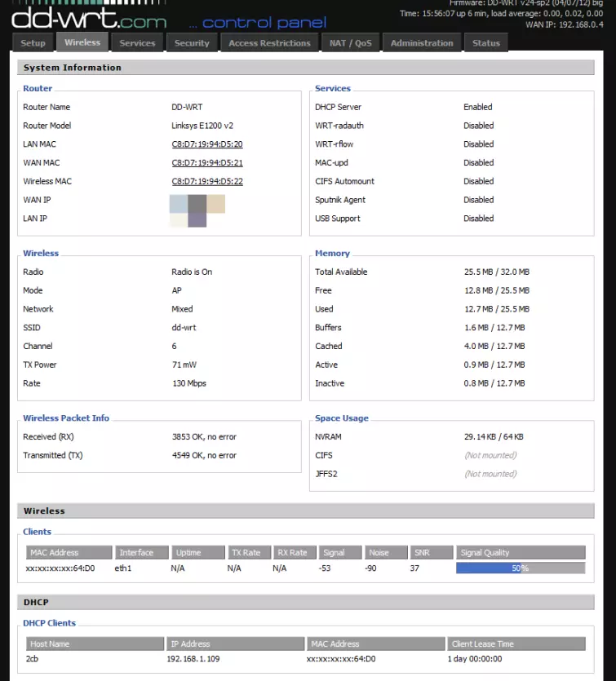The image size is (616, 681).
Task: Click the Wireless MAC address link
Action: tap(206, 182)
